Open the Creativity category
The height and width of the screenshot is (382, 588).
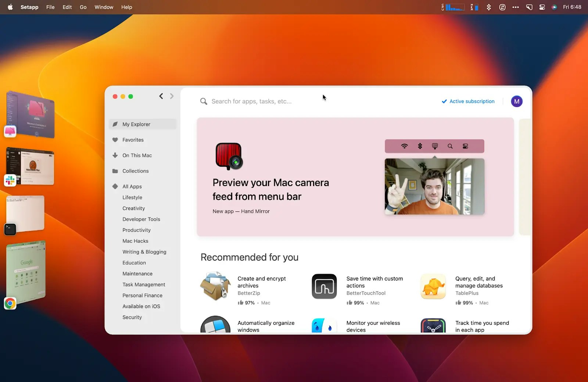[134, 208]
